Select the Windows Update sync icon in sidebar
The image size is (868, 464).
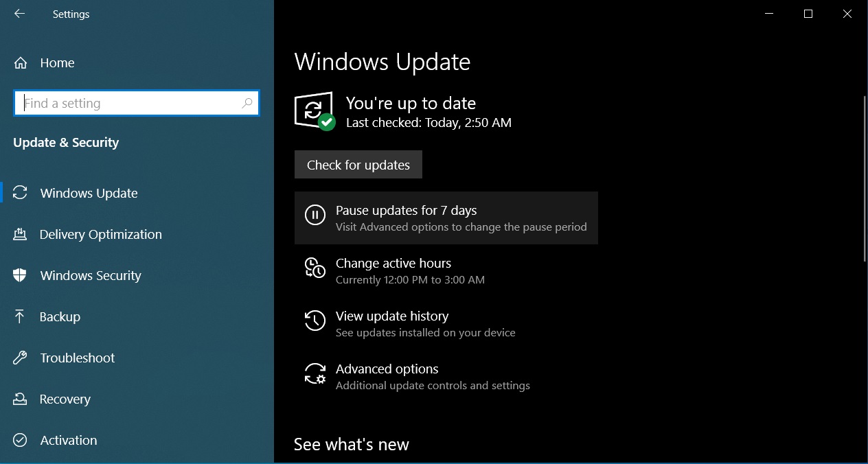tap(20, 193)
